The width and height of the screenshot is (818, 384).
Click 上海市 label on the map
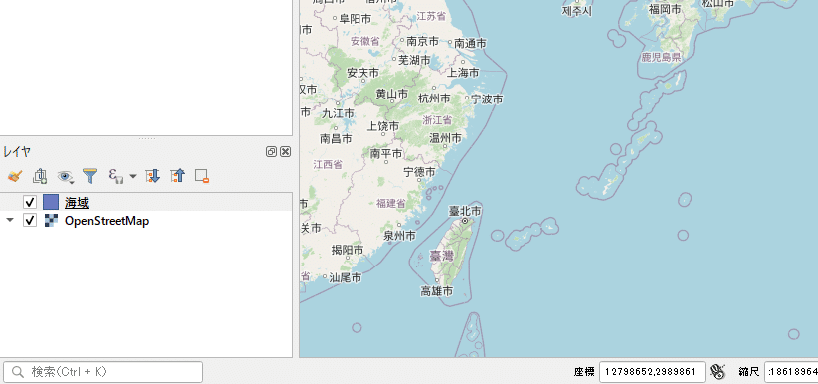[463, 73]
